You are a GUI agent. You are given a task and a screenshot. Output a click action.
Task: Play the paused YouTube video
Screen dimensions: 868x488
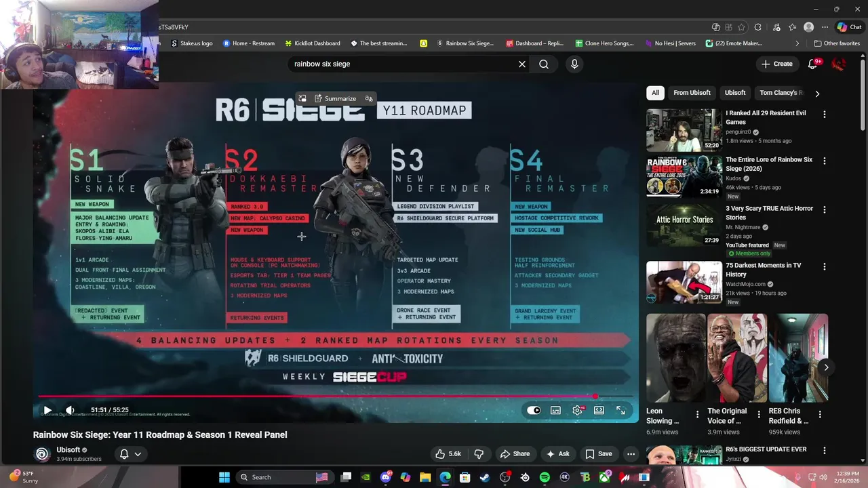[x=47, y=410]
